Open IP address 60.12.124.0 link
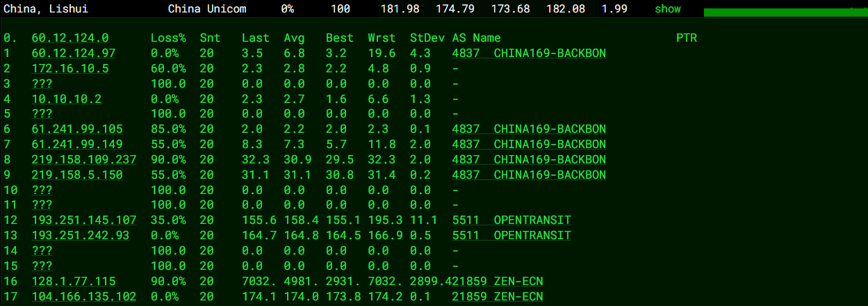The width and height of the screenshot is (868, 306). click(x=69, y=38)
